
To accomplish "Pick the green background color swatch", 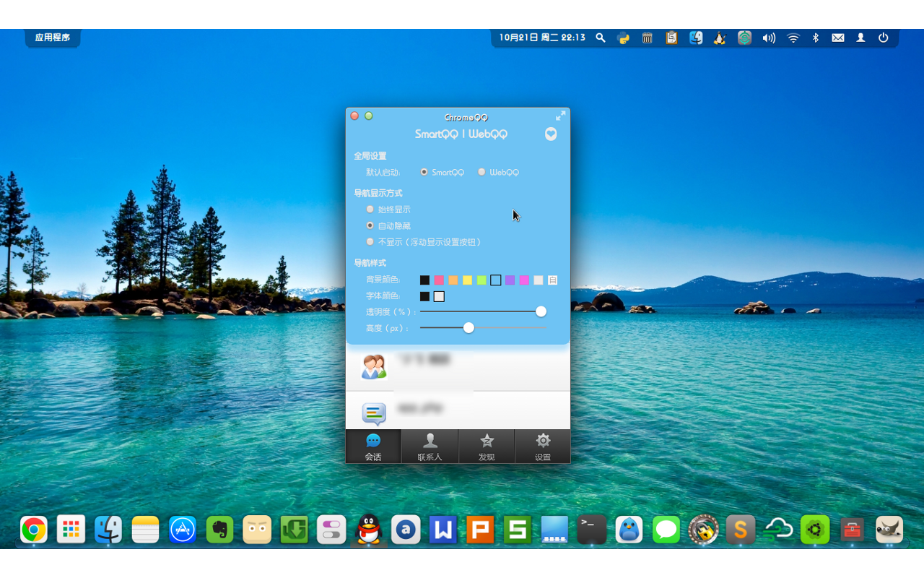I will coord(481,280).
